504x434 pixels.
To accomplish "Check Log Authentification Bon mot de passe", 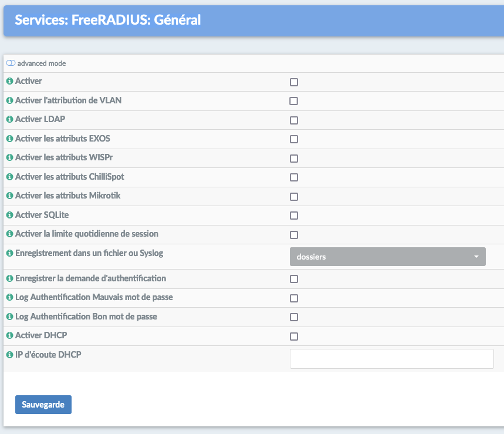I will [x=294, y=317].
